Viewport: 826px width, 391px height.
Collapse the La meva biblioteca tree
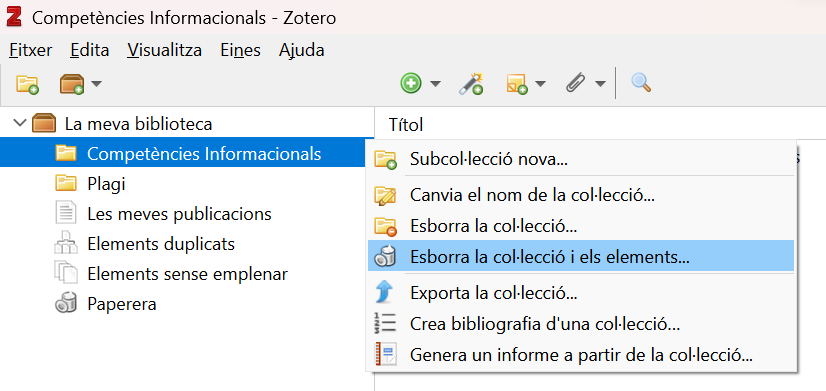(x=20, y=123)
